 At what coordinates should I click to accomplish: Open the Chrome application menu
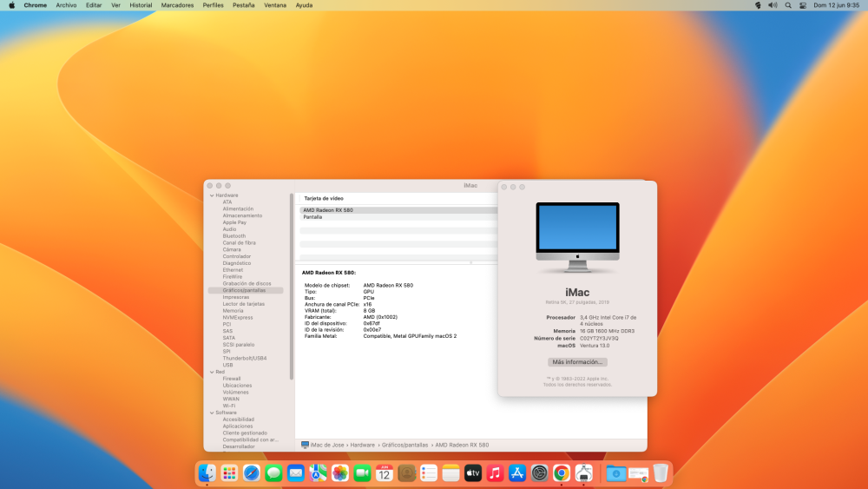36,5
